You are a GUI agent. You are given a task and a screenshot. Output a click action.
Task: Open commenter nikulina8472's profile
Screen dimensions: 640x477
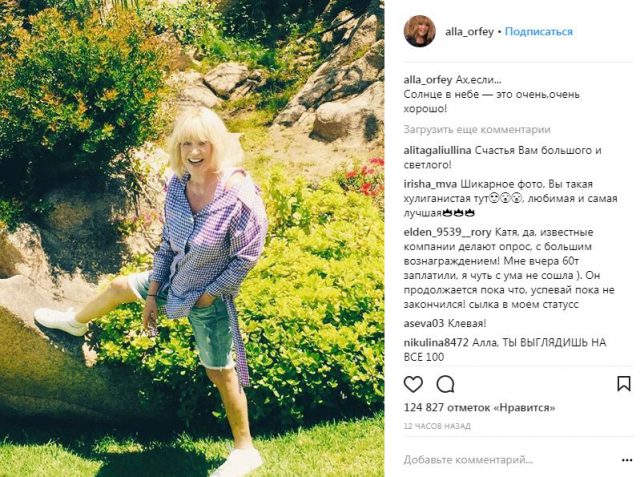436,342
